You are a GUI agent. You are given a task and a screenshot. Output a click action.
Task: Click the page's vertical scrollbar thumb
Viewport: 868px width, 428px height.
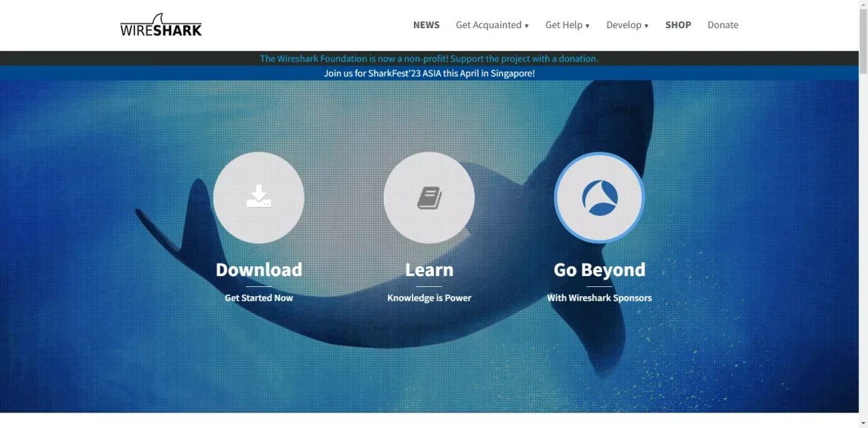coord(863,42)
